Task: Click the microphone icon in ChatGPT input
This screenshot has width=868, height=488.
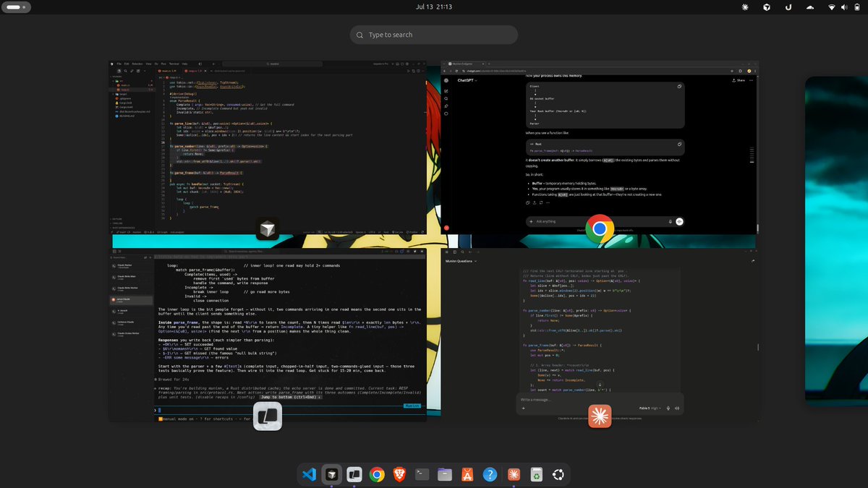Action: point(671,221)
